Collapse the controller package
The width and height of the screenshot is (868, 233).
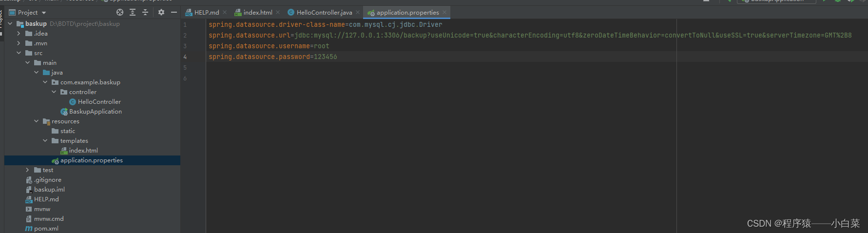(54, 92)
